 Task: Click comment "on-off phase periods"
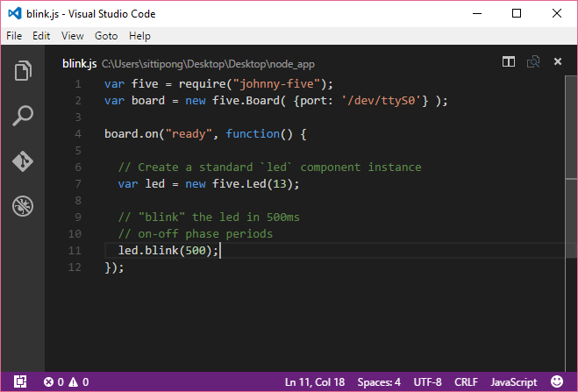click(x=196, y=234)
